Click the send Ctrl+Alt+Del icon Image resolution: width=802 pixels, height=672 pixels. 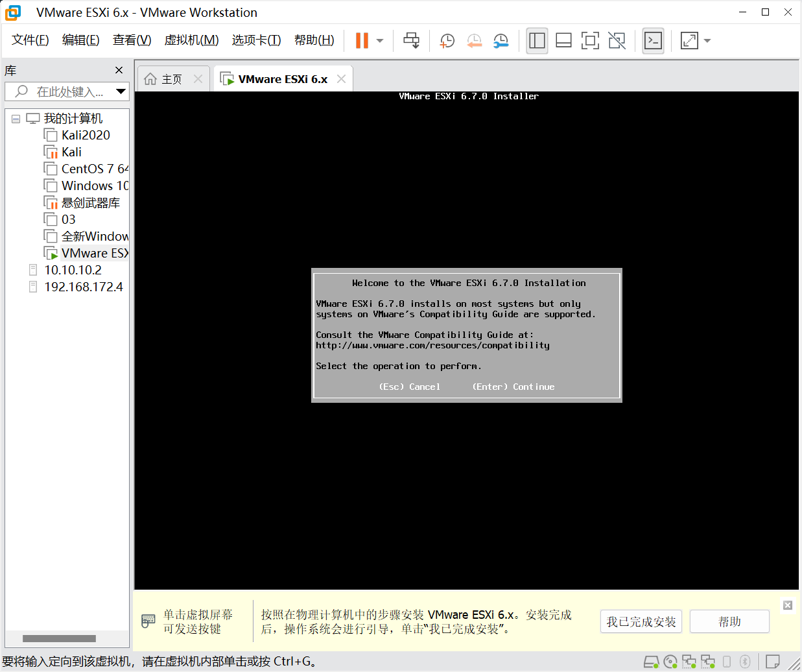[411, 40]
